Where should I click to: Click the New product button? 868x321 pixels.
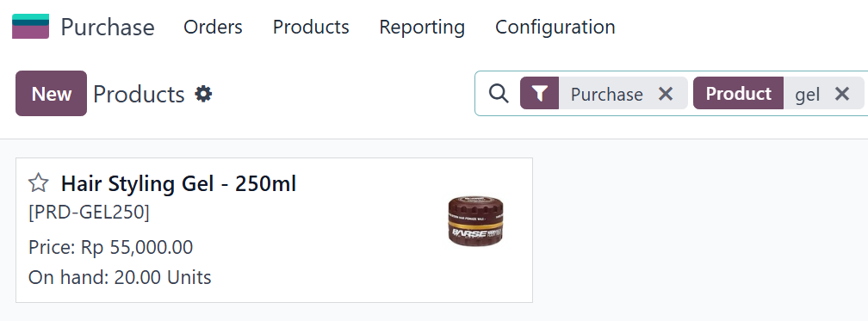click(x=51, y=94)
